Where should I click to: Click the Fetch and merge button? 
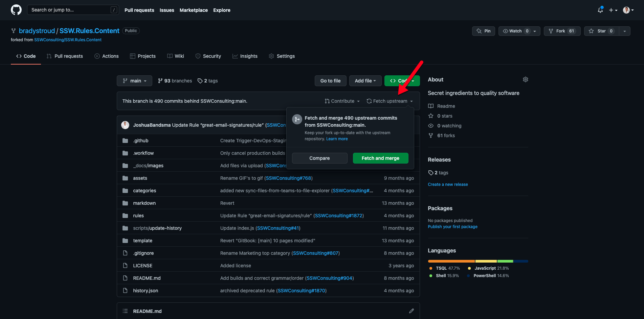coord(380,158)
